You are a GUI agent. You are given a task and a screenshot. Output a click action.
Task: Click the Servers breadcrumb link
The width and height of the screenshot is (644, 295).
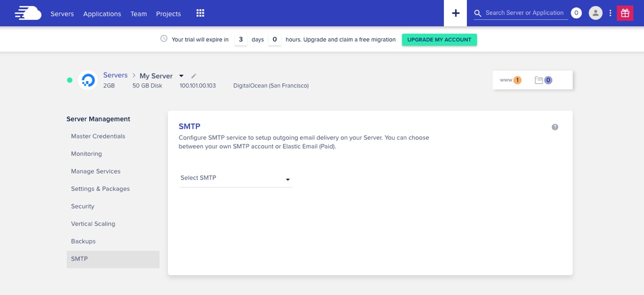(115, 75)
